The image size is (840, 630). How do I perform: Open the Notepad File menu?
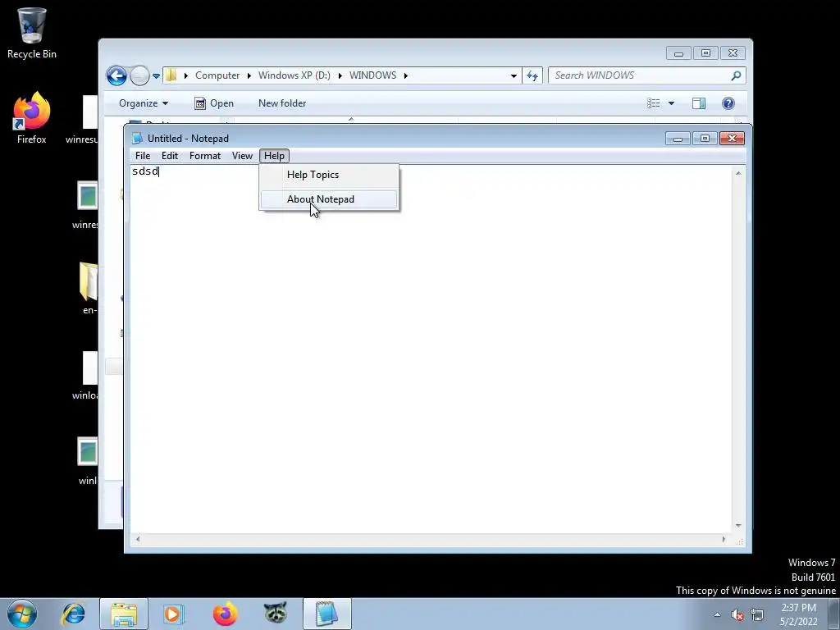click(x=143, y=156)
